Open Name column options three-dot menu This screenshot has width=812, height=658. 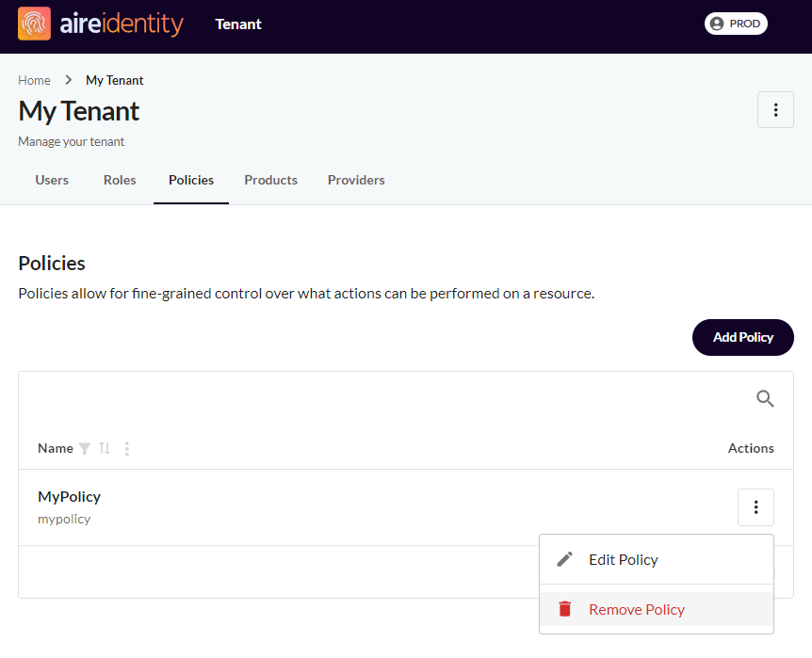click(127, 448)
